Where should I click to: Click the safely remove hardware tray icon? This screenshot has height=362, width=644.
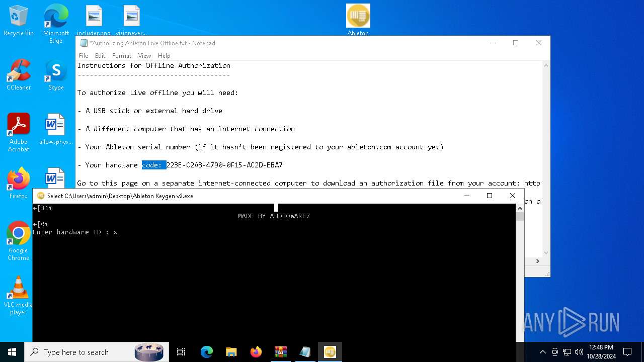point(555,352)
